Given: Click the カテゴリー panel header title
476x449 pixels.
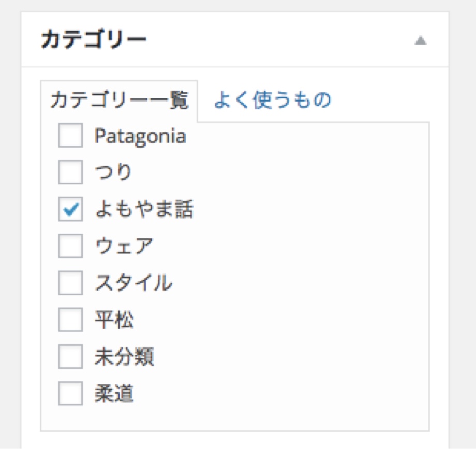Looking at the screenshot, I should point(94,39).
